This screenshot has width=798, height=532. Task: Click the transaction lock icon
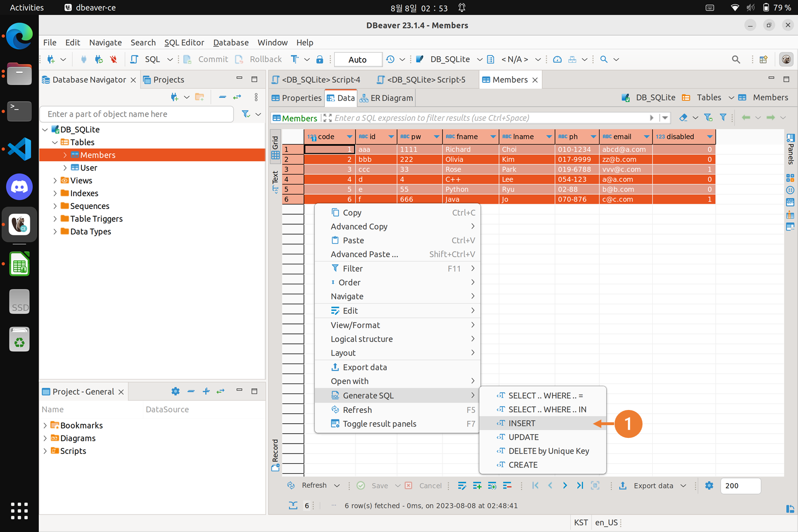(320, 59)
